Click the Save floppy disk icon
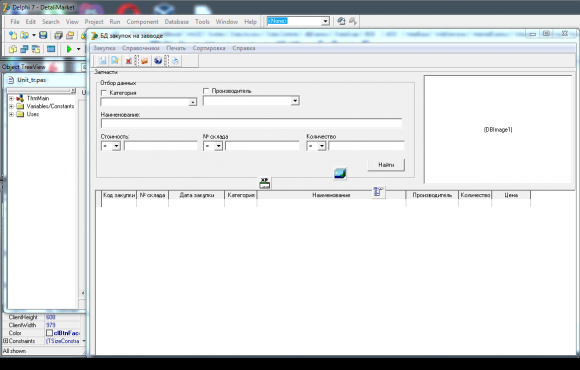This screenshot has height=370, width=580. click(x=43, y=35)
